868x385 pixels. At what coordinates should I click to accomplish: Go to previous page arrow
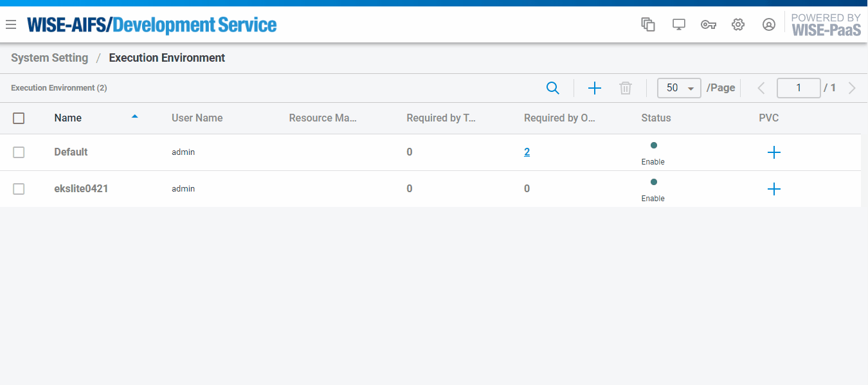pos(761,88)
